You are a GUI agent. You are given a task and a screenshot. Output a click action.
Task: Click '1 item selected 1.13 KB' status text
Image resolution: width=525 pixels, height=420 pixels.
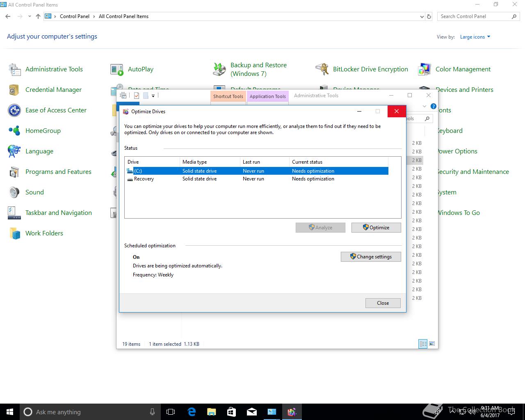(x=174, y=344)
